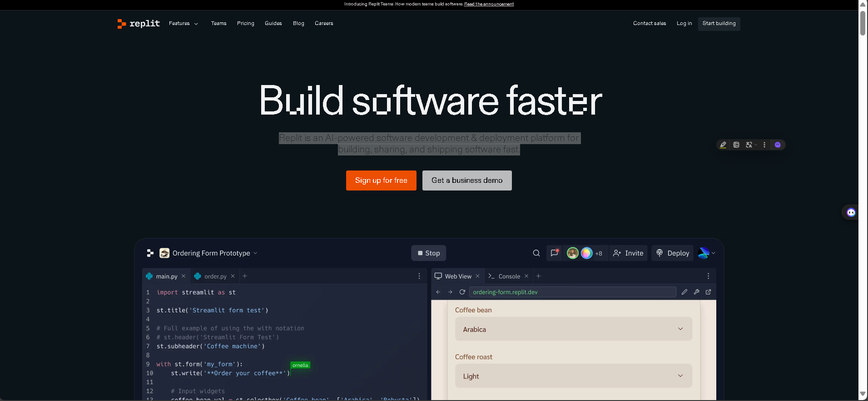Close the main.py tab
Image resolution: width=868 pixels, height=401 pixels.
(x=184, y=276)
